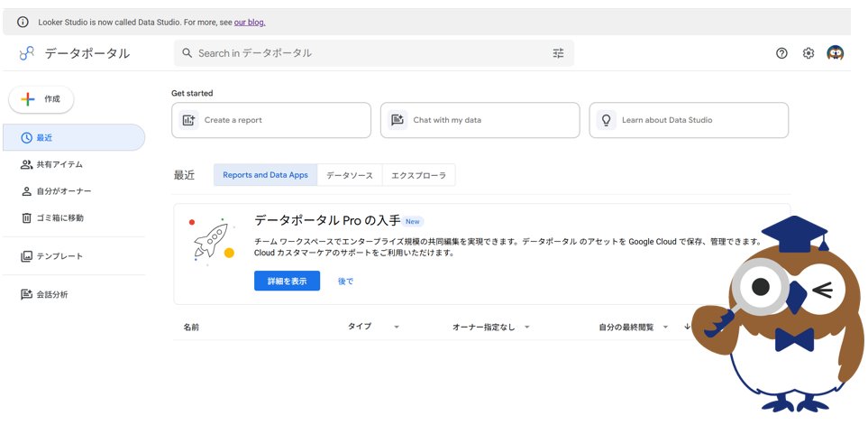Click the clock icon beside 最近

click(x=26, y=138)
